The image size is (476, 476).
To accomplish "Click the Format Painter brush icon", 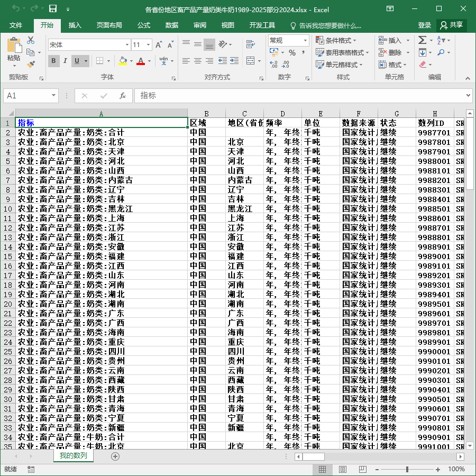I will point(31,64).
